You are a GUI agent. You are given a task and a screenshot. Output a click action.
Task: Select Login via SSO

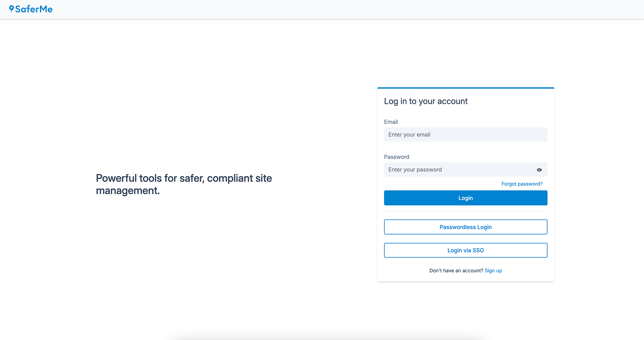point(465,250)
